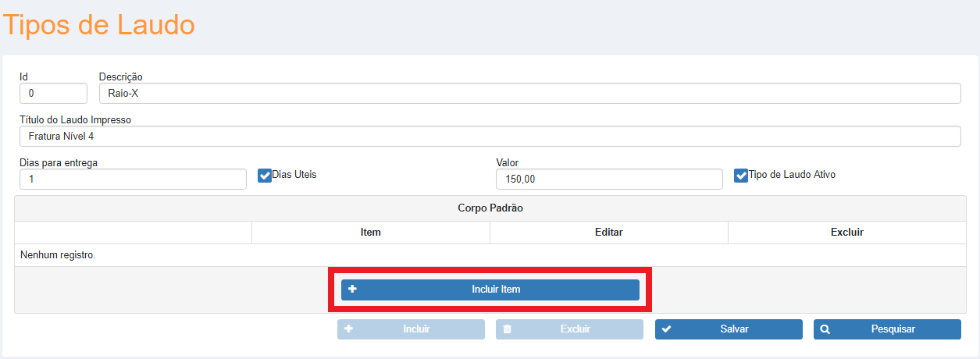
Task: Click the trash icon on Excluir
Action: click(508, 329)
